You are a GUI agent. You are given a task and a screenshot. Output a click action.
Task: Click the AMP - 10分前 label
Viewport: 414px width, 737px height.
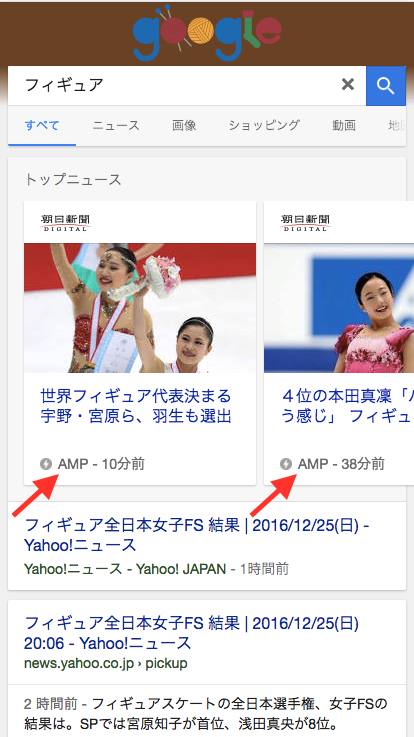click(x=101, y=464)
